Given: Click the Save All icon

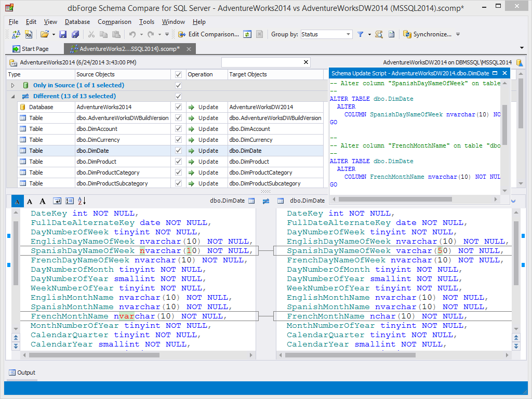Looking at the screenshot, I should click(x=75, y=34).
